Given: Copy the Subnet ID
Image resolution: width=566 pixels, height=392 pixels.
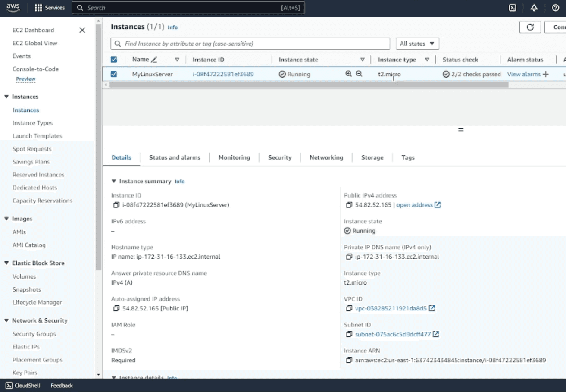Looking at the screenshot, I should (349, 335).
